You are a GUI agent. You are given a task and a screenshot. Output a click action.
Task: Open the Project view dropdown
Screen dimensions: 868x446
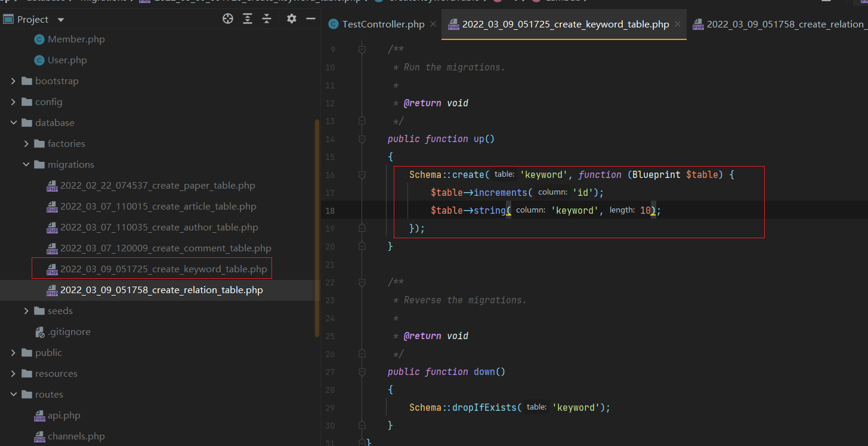click(60, 20)
